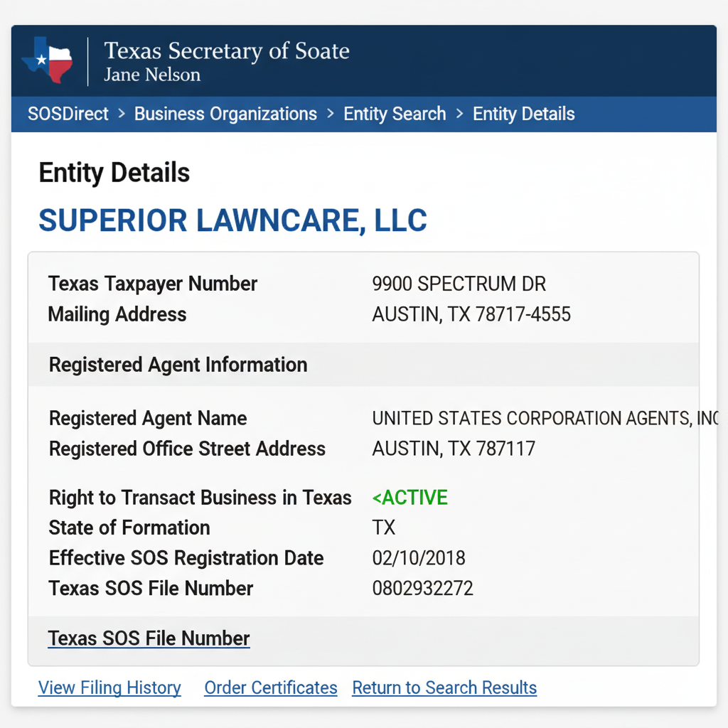Open SOSDirect breadcrumb link
Viewport: 728px width, 728px height.
click(68, 114)
